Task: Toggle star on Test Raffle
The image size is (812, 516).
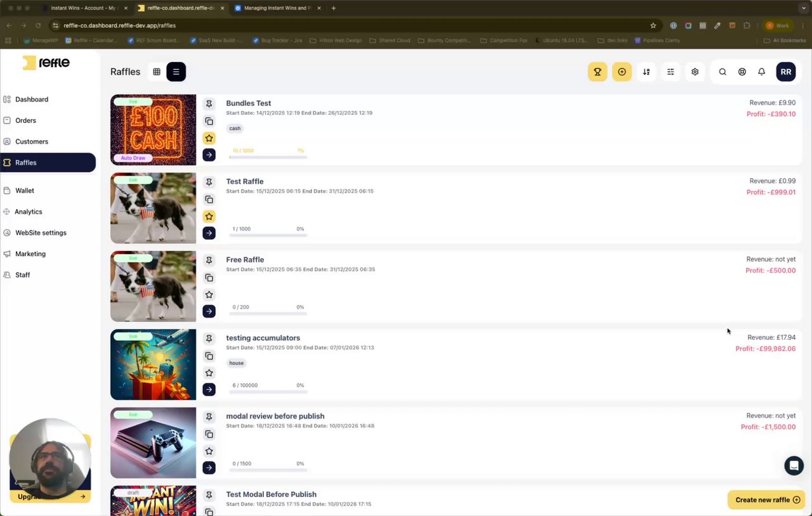Action: tap(209, 216)
